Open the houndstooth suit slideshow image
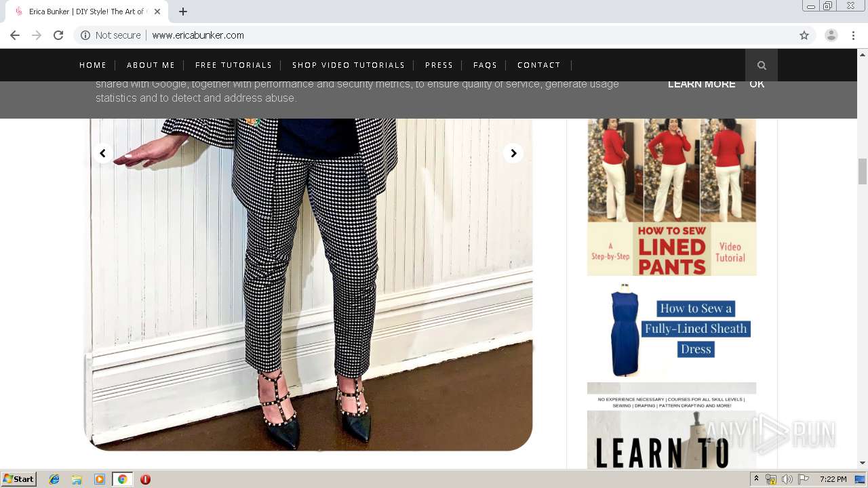The width and height of the screenshot is (868, 488). (x=308, y=285)
